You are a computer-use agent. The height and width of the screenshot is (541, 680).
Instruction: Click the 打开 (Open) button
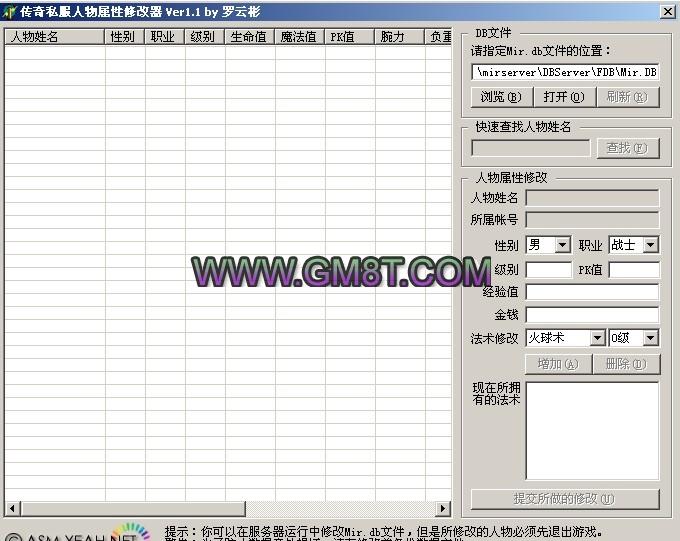click(x=563, y=97)
